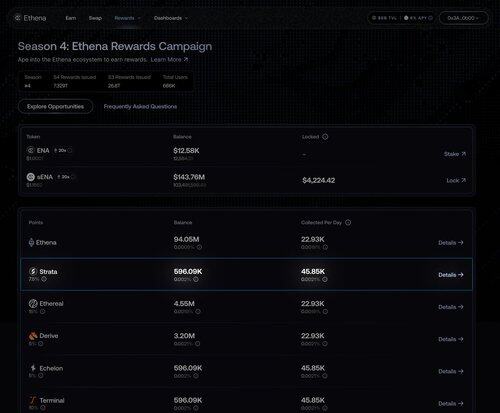
Task: Click info icon under Echelon 45.85K collected
Action: tap(325, 376)
